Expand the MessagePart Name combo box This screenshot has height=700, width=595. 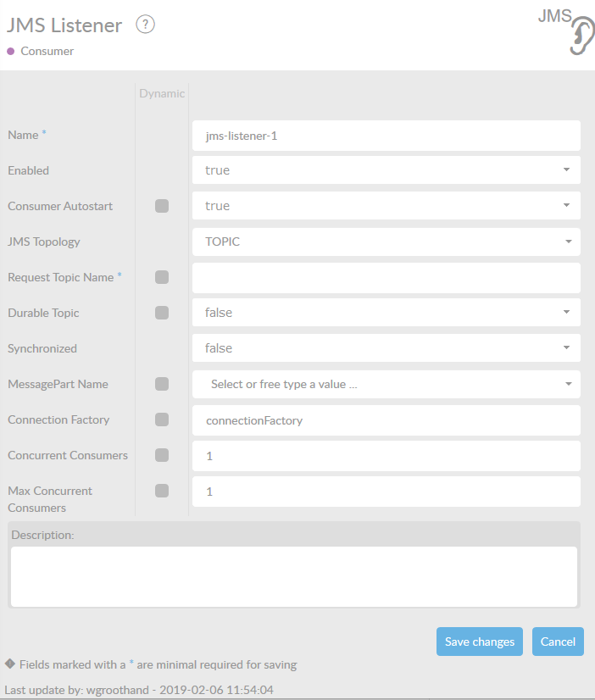point(386,384)
